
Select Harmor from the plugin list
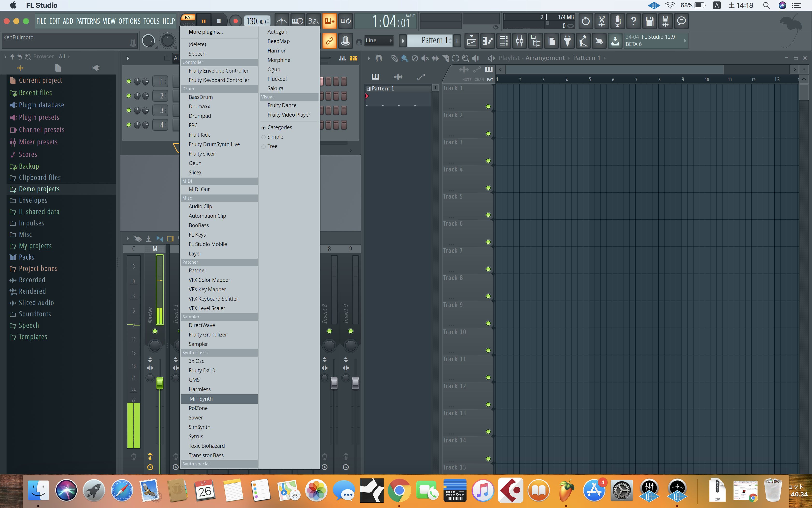point(289,51)
